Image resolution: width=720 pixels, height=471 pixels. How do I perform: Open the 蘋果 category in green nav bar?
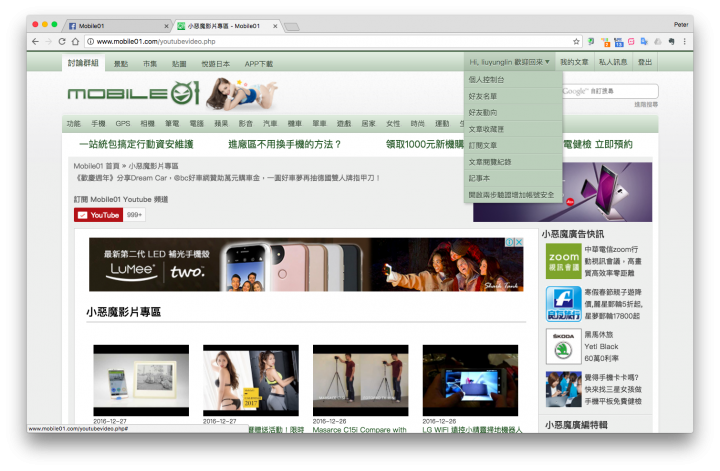[x=221, y=123]
